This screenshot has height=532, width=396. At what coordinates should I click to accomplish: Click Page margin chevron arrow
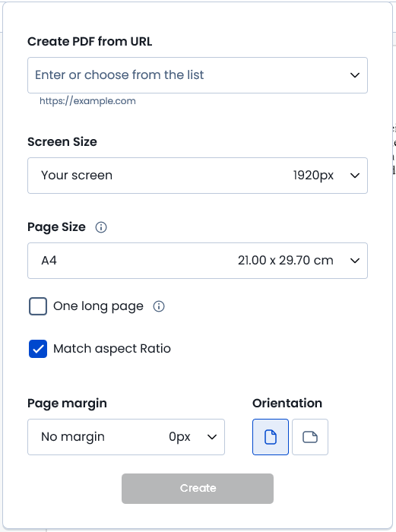pos(212,437)
